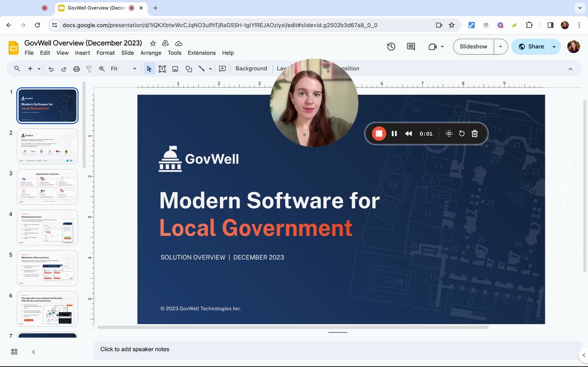Select the text box tool
The image size is (588, 367).
point(162,69)
